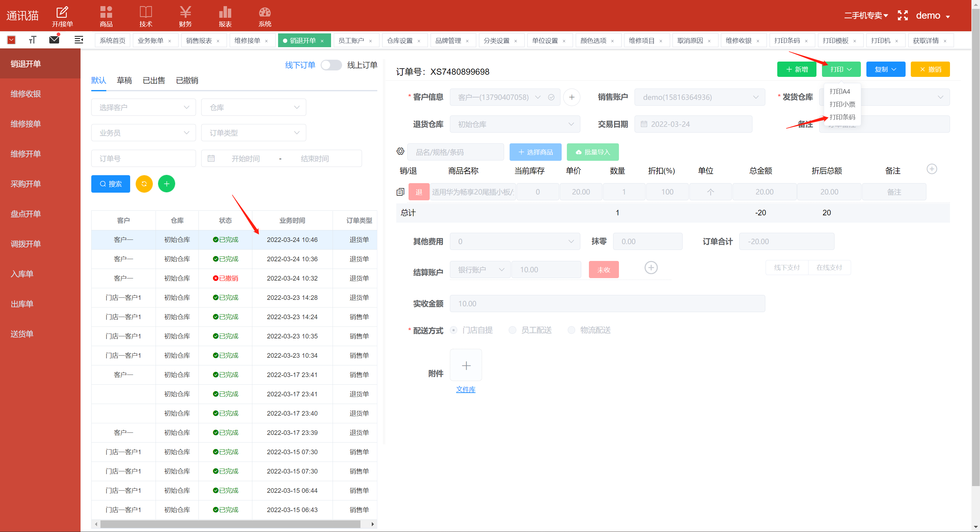
Task: Open the 其他费用 dropdown
Action: (x=515, y=241)
